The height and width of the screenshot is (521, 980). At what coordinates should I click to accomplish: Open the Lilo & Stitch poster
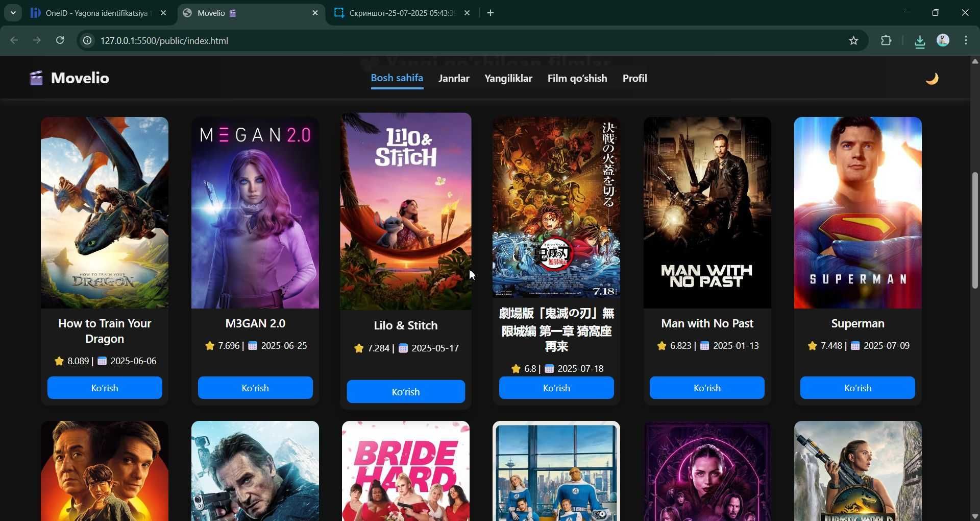click(x=406, y=211)
